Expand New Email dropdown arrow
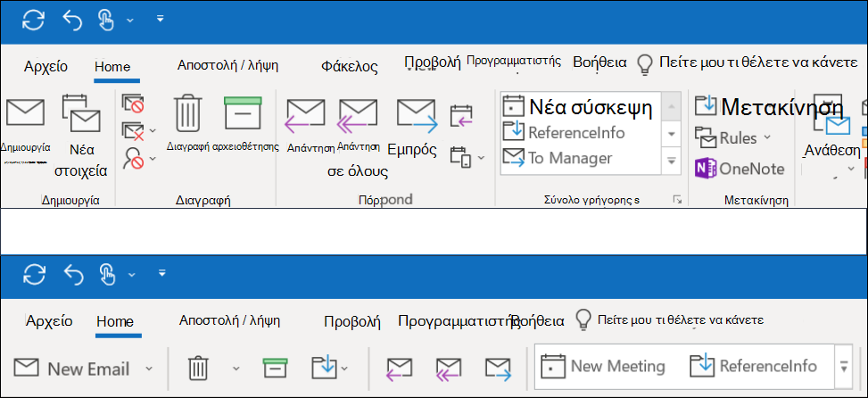The image size is (868, 398). 148,369
